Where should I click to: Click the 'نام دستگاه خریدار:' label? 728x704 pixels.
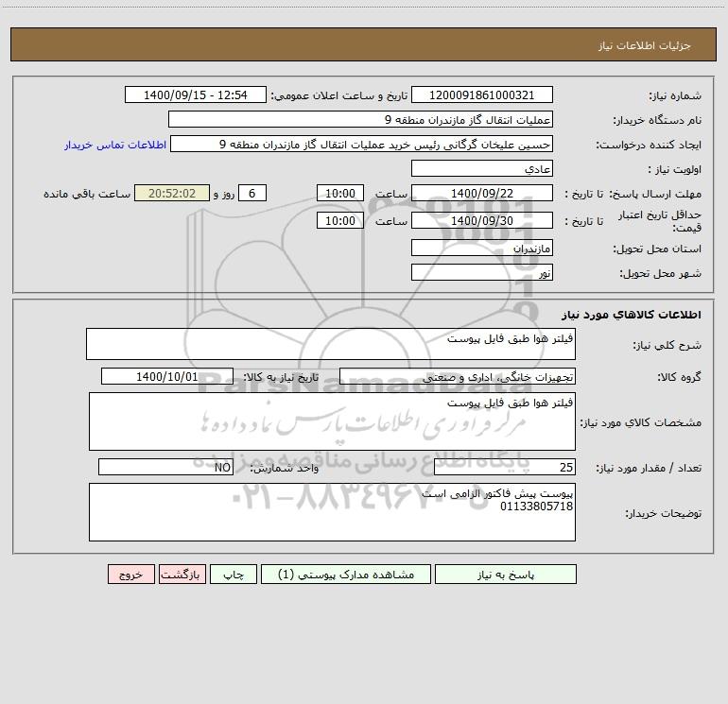(x=657, y=121)
